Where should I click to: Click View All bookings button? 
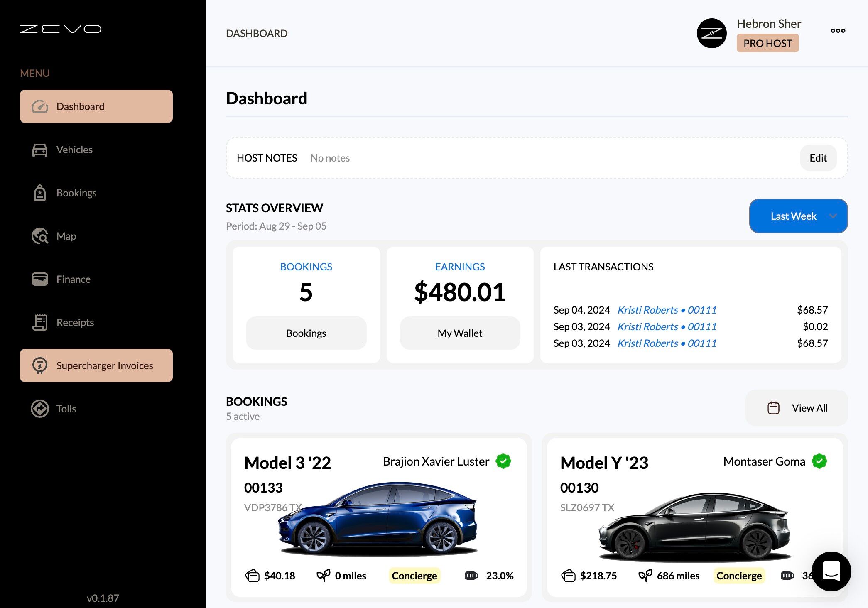tap(796, 408)
